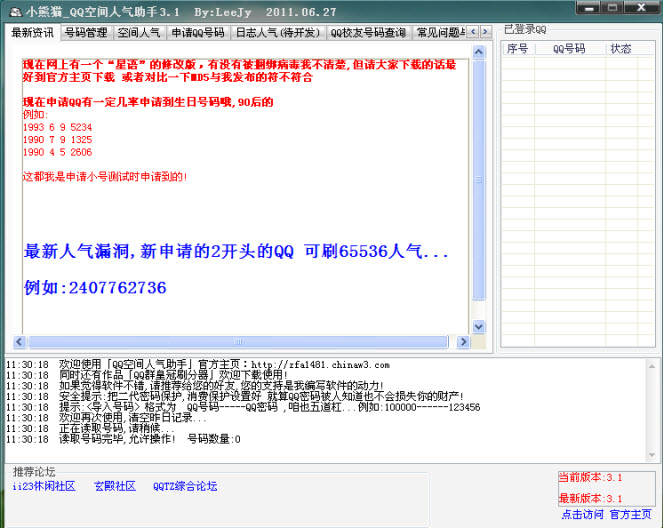
Task: Click the panda icon in the title bar
Action: pos(15,12)
